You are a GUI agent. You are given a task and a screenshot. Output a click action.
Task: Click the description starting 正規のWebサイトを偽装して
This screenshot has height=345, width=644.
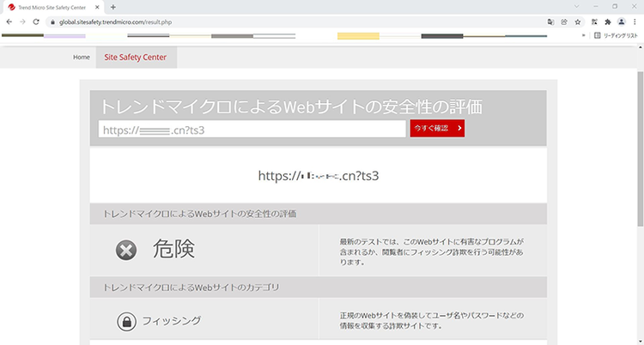tap(432, 321)
